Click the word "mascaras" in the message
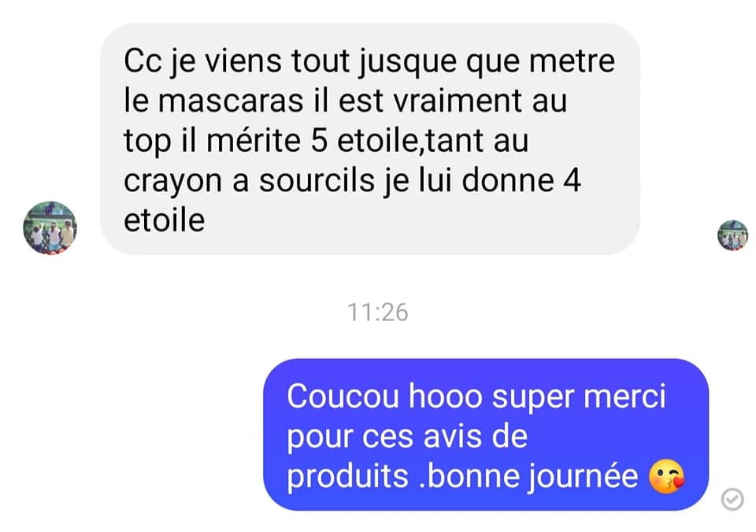Screen dimensions: 756x532 tap(231, 101)
